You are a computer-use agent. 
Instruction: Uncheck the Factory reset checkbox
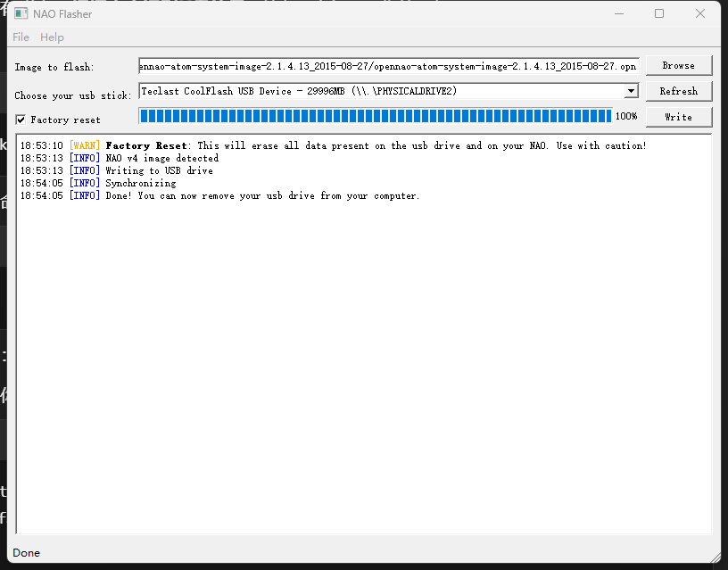pos(21,120)
